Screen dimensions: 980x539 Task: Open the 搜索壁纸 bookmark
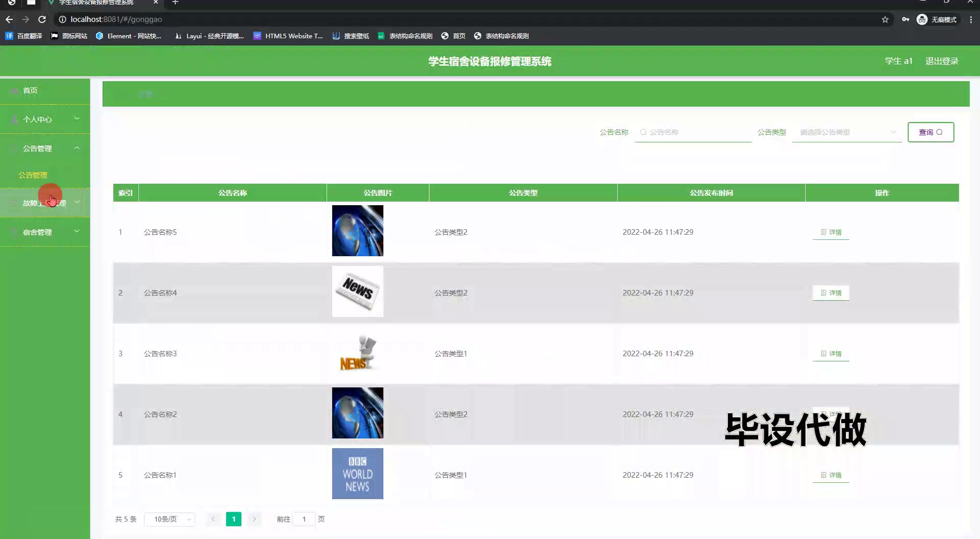click(x=351, y=36)
